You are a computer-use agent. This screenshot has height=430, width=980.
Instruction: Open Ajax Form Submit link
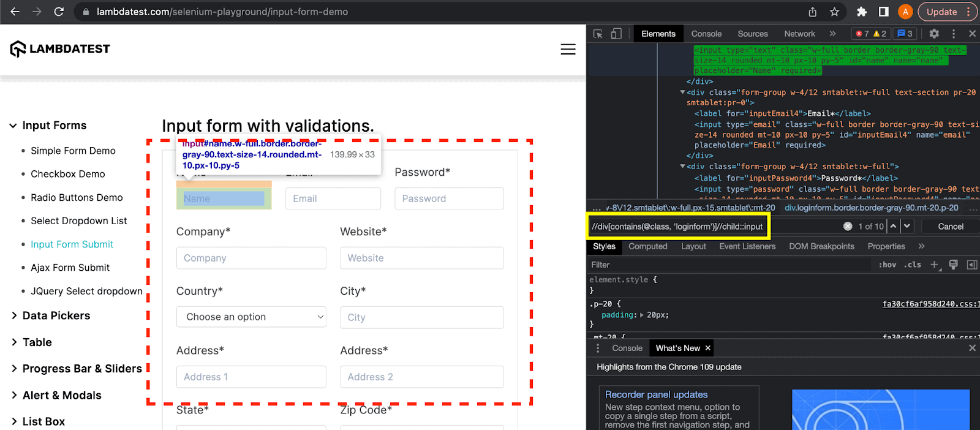[70, 268]
